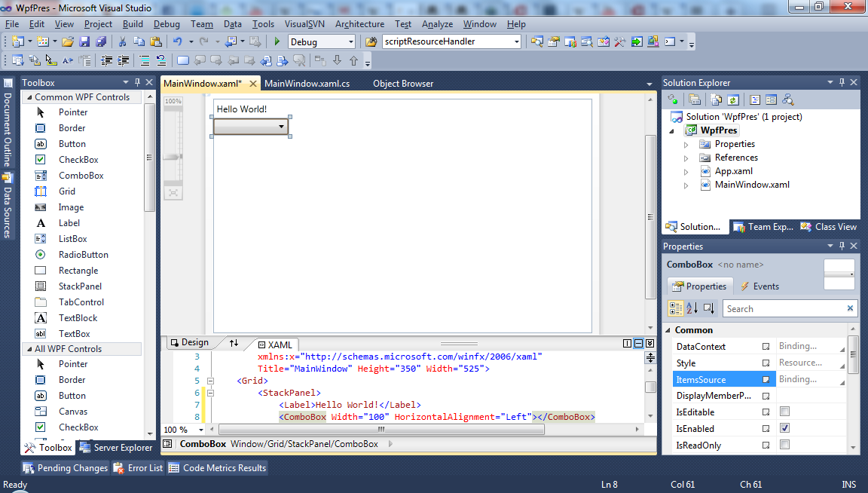
Task: Uncheck the IsEnabled checkbox
Action: (x=784, y=428)
